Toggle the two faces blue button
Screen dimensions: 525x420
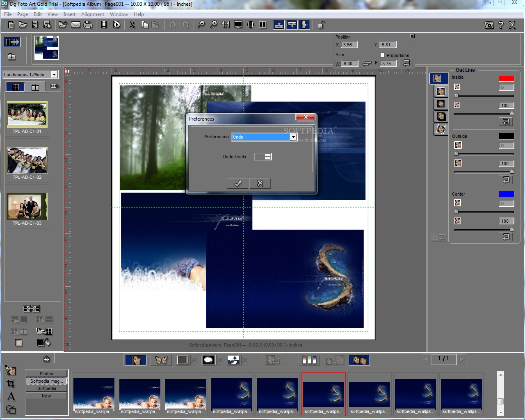click(x=359, y=360)
